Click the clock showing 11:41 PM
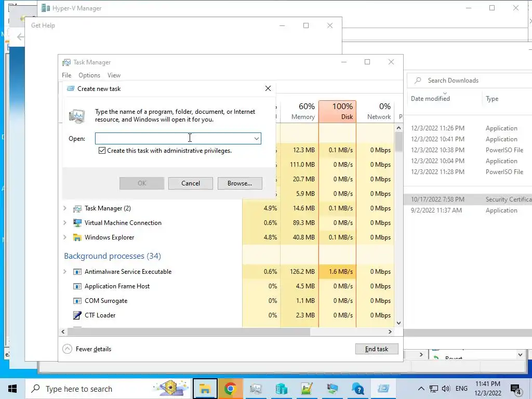Viewport: 532px width, 399px height. point(487,389)
